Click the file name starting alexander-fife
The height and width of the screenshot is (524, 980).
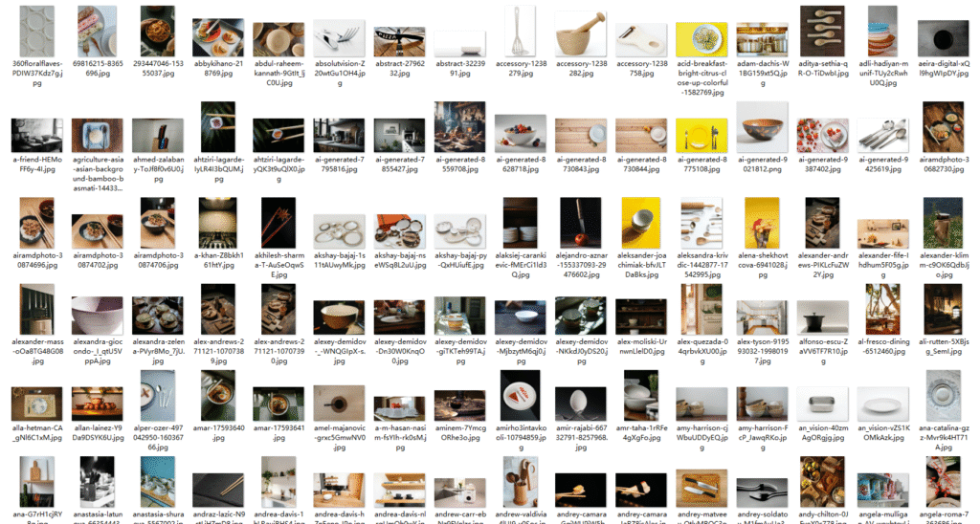point(883,265)
